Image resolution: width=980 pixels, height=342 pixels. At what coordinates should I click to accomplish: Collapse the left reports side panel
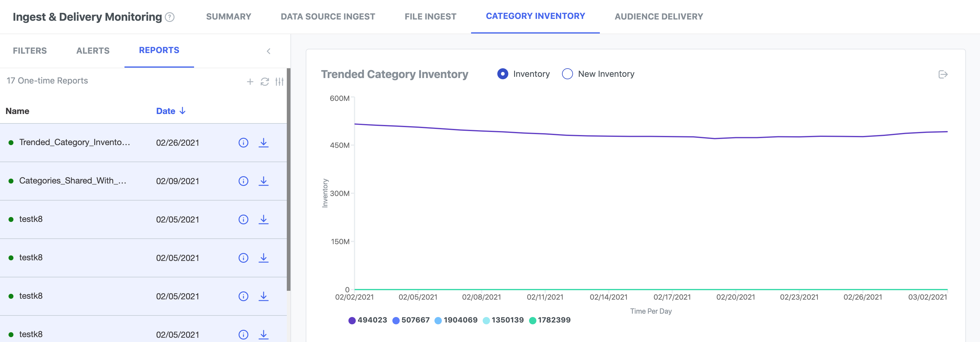268,51
